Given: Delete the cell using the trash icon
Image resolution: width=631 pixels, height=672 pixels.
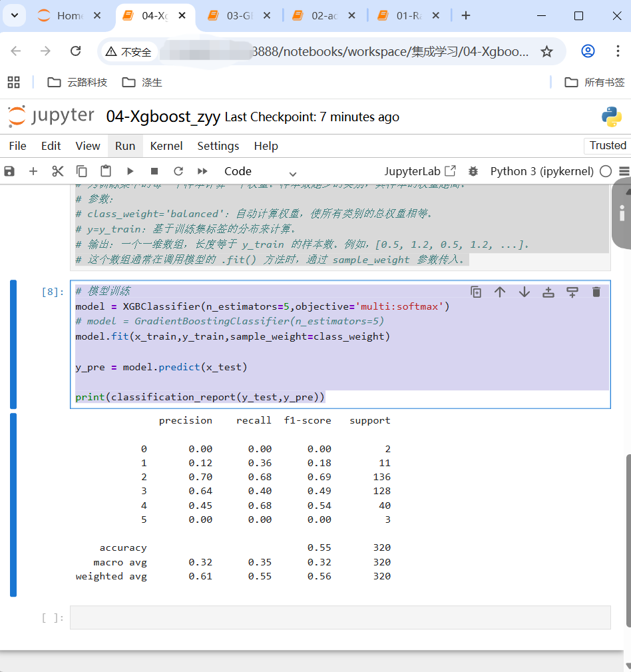Looking at the screenshot, I should [x=596, y=292].
